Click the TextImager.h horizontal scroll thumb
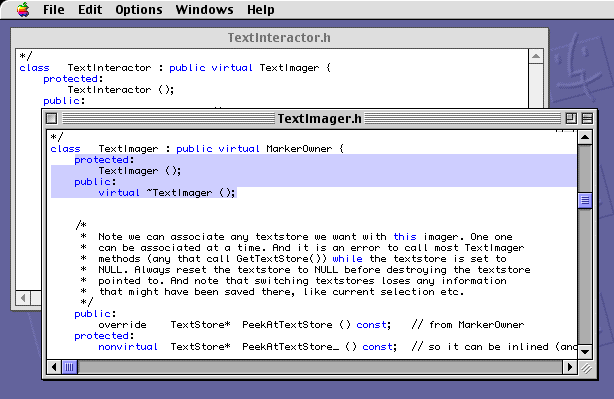Viewport: 614px width, 399px height. [x=69, y=367]
